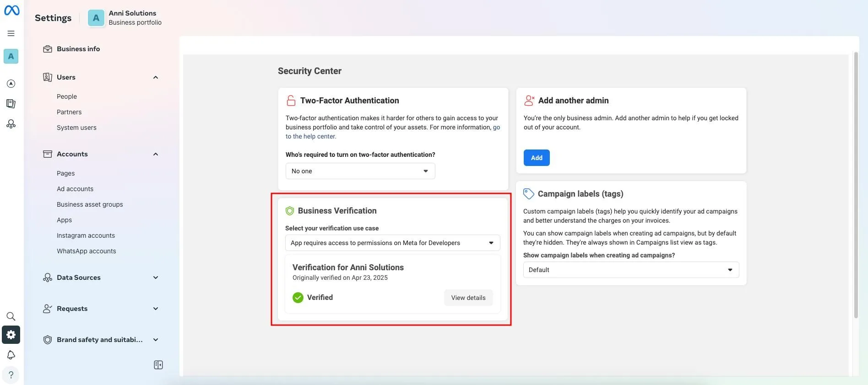Click the Campaign labels tag icon
This screenshot has height=385, width=868.
[529, 194]
